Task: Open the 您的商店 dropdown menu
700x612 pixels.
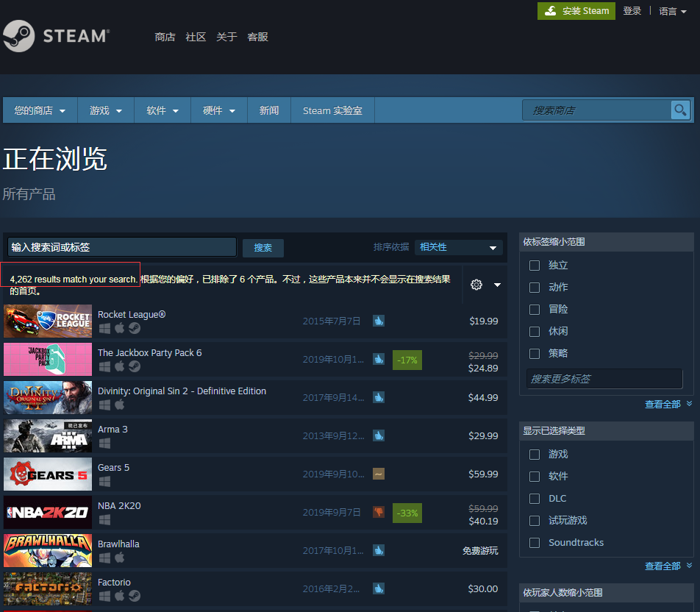Action: [40, 110]
